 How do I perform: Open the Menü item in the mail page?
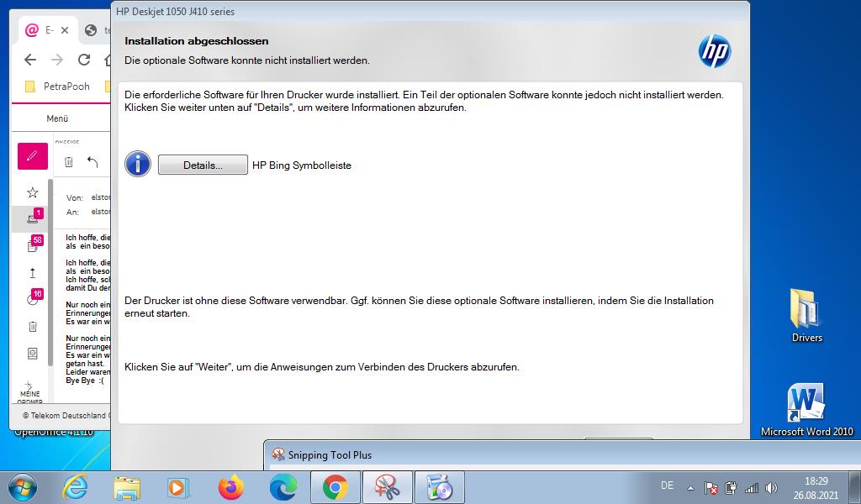(57, 118)
